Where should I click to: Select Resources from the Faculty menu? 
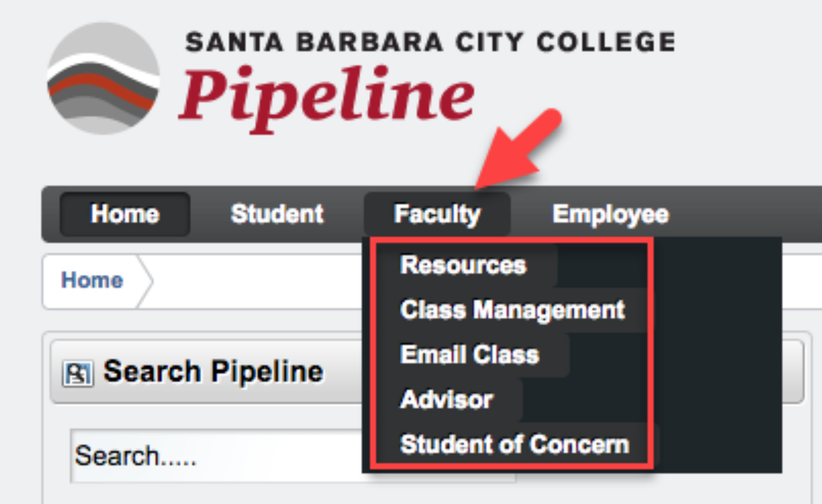[x=463, y=265]
